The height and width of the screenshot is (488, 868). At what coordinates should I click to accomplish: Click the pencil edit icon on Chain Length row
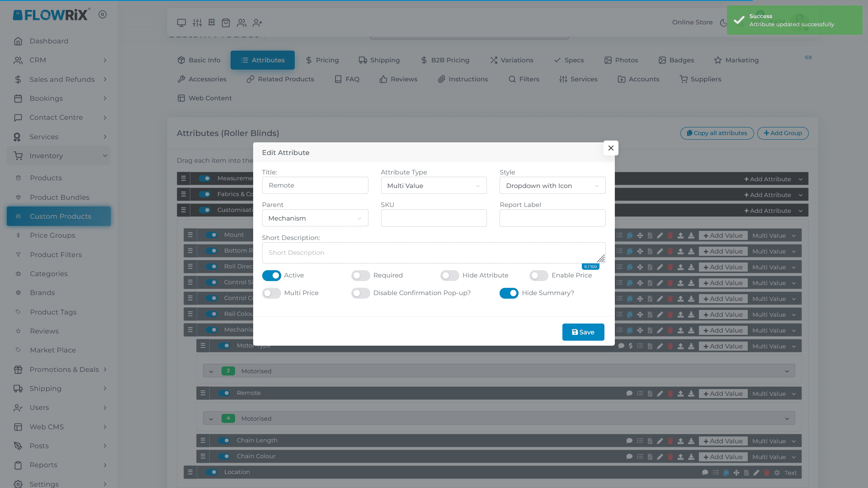click(660, 441)
